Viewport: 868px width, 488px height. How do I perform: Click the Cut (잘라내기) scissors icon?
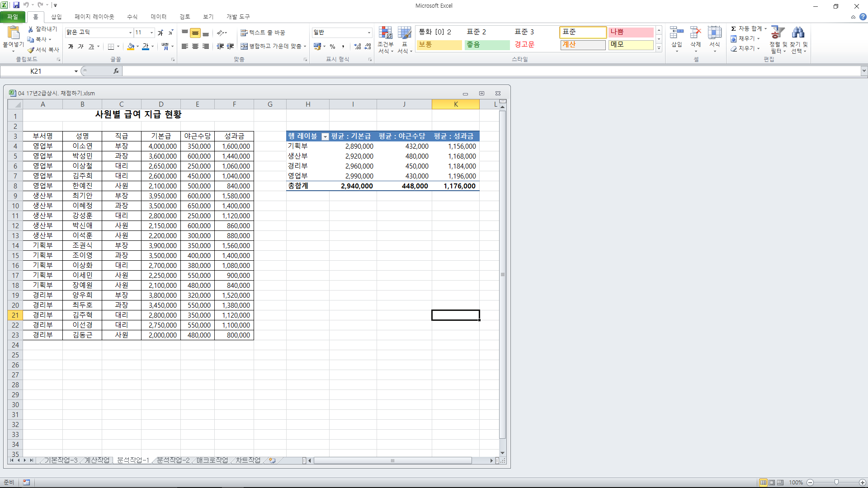[x=31, y=29]
